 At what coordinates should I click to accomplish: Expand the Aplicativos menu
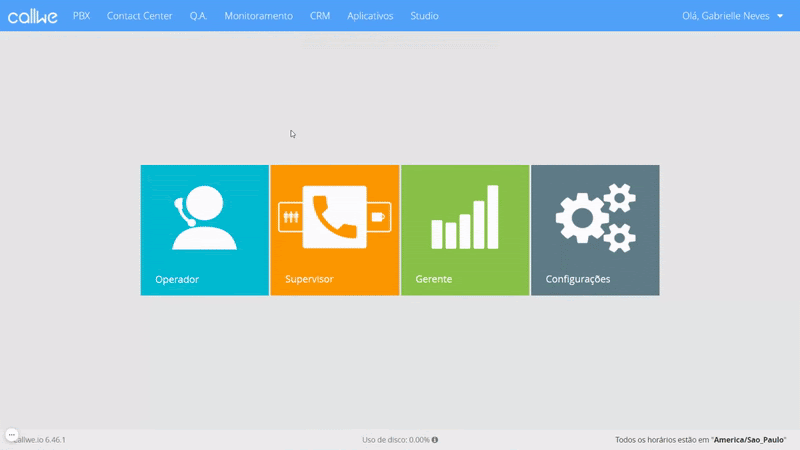pyautogui.click(x=370, y=16)
